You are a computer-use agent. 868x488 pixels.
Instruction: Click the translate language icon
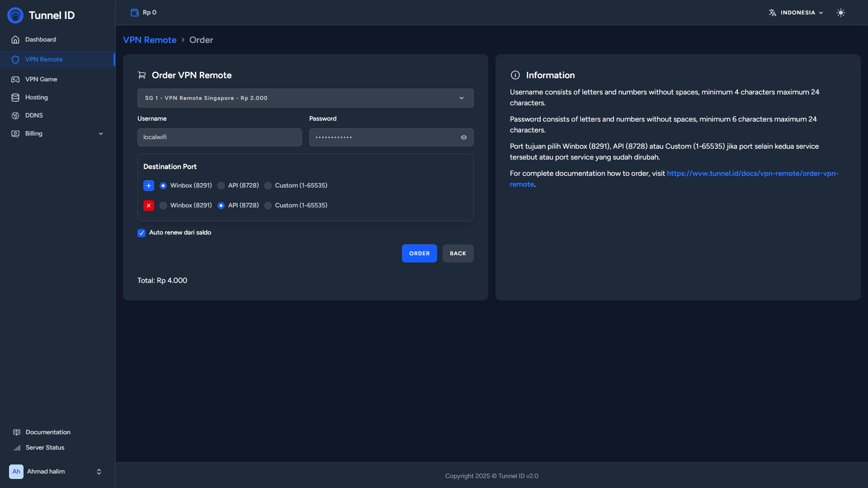(772, 13)
